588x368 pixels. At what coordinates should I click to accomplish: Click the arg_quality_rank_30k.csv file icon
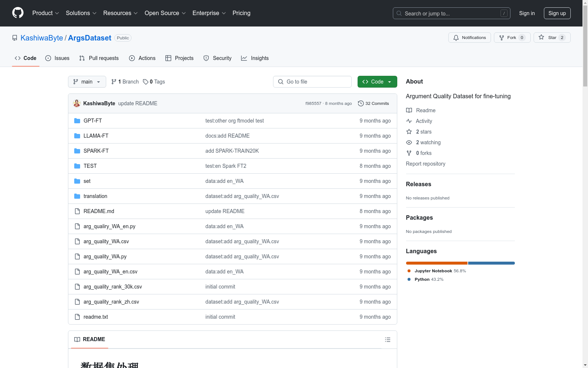pos(77,287)
